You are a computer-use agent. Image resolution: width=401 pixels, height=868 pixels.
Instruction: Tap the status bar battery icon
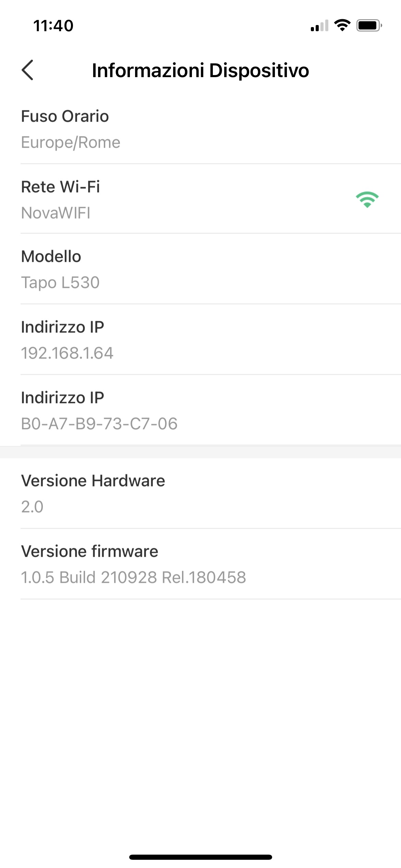[369, 25]
